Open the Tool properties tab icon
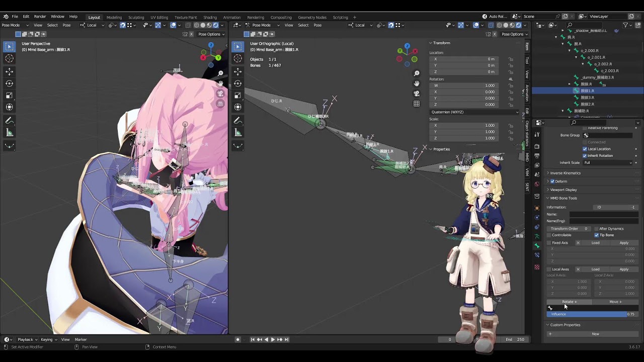Screen dimensions: 644x362 (537, 135)
